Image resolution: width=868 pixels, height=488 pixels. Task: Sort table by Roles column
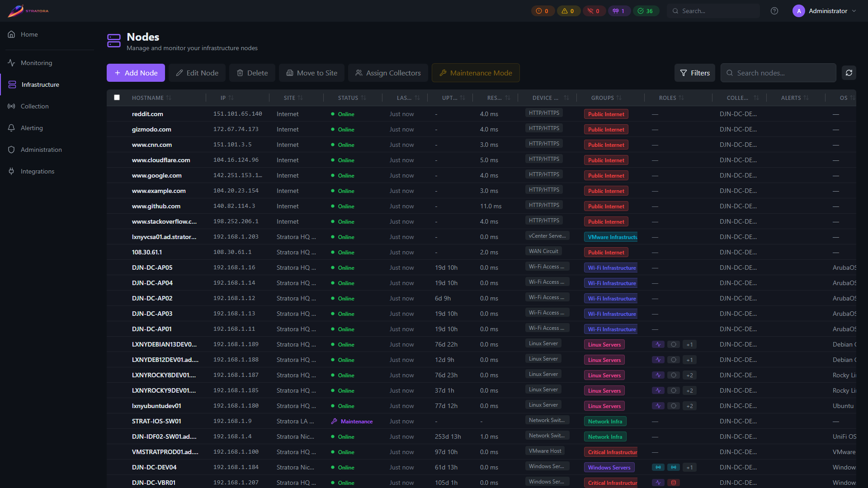671,98
